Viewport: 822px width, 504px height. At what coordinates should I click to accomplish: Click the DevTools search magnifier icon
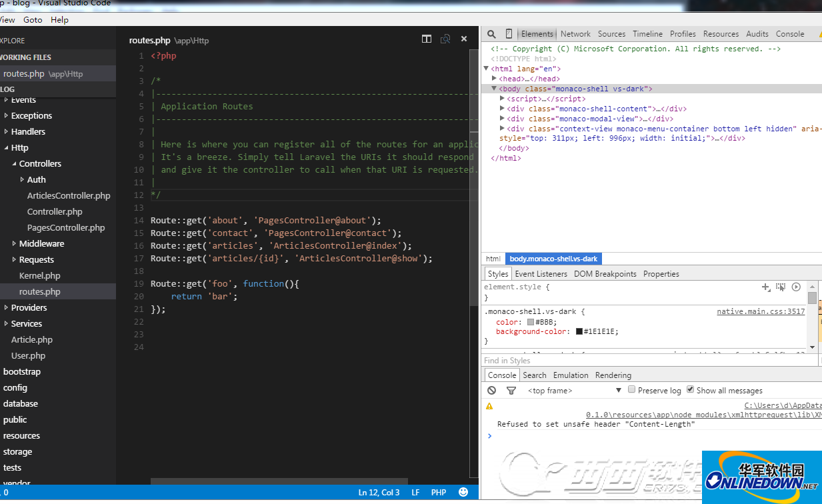tap(491, 34)
